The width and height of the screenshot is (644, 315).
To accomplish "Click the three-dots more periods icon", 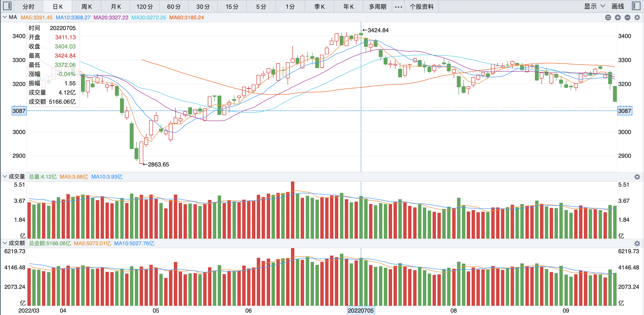I will coord(398,7).
